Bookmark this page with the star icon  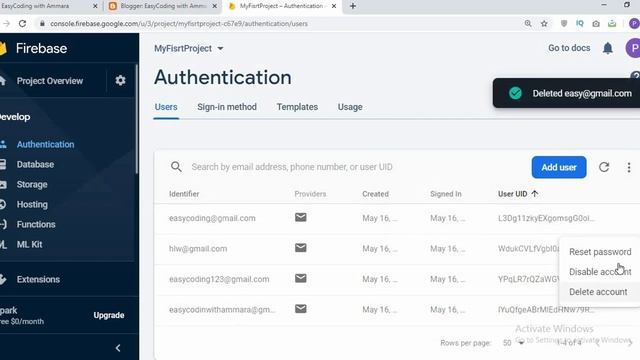click(544, 24)
